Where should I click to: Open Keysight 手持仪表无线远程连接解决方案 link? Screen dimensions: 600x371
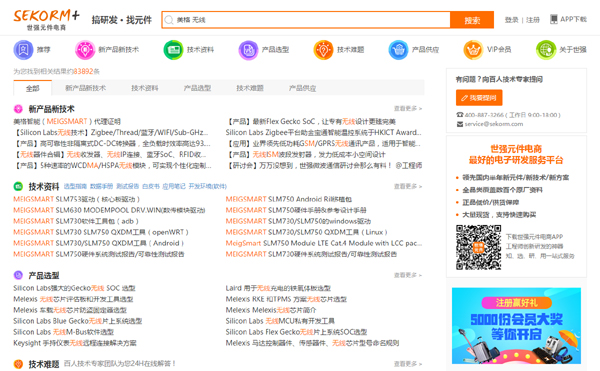pos(75,343)
